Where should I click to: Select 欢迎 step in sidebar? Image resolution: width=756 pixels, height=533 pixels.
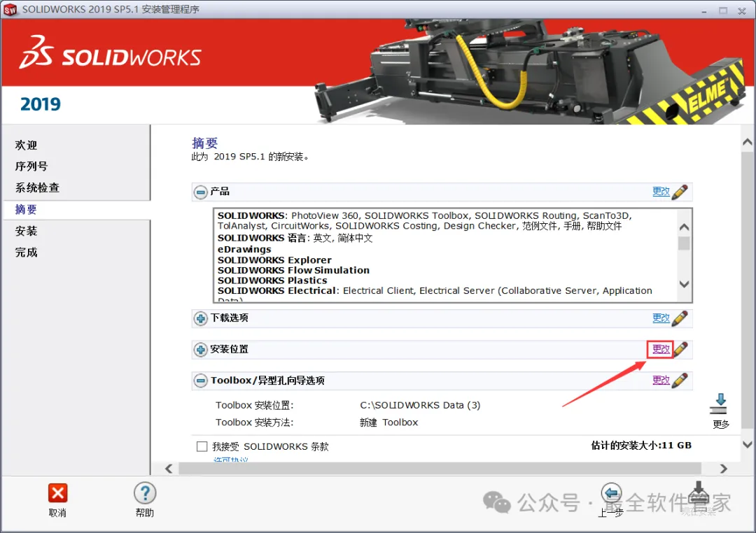coord(26,145)
